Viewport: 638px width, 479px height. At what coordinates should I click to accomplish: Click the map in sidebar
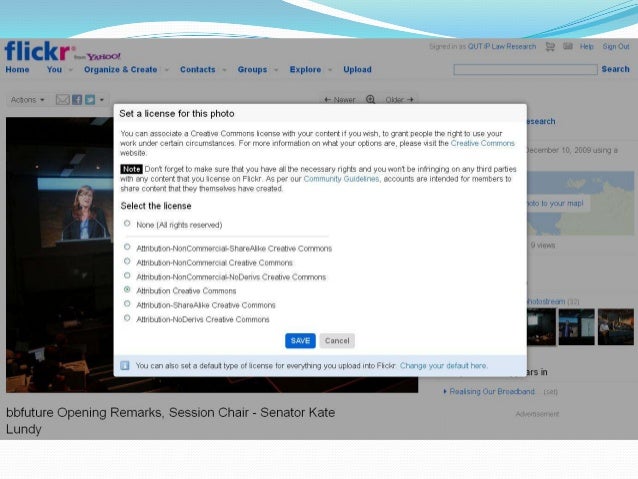click(x=580, y=203)
